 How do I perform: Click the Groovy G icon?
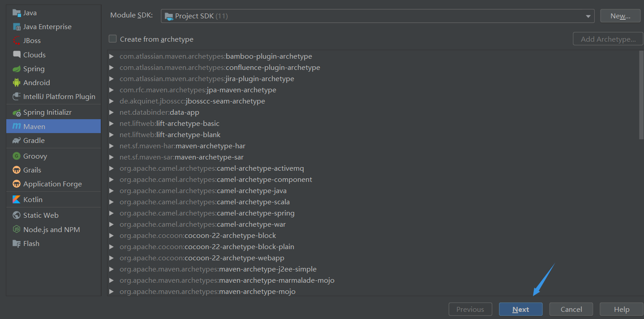(17, 156)
